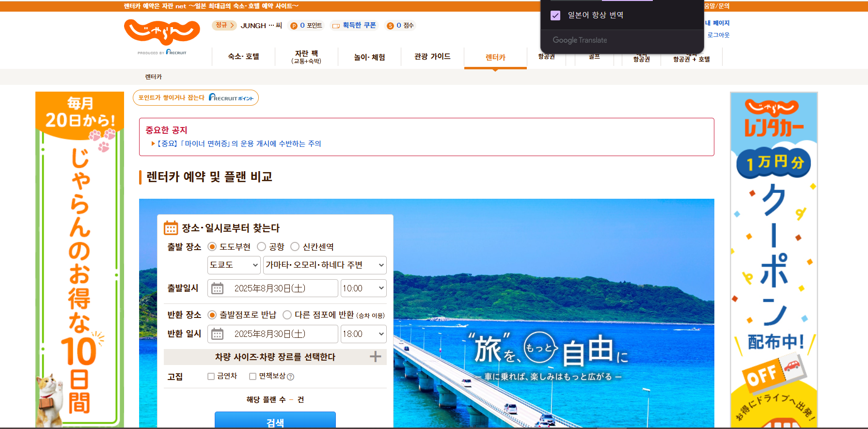Click the P points icon in header
Image resolution: width=868 pixels, height=429 pixels.
(x=294, y=26)
